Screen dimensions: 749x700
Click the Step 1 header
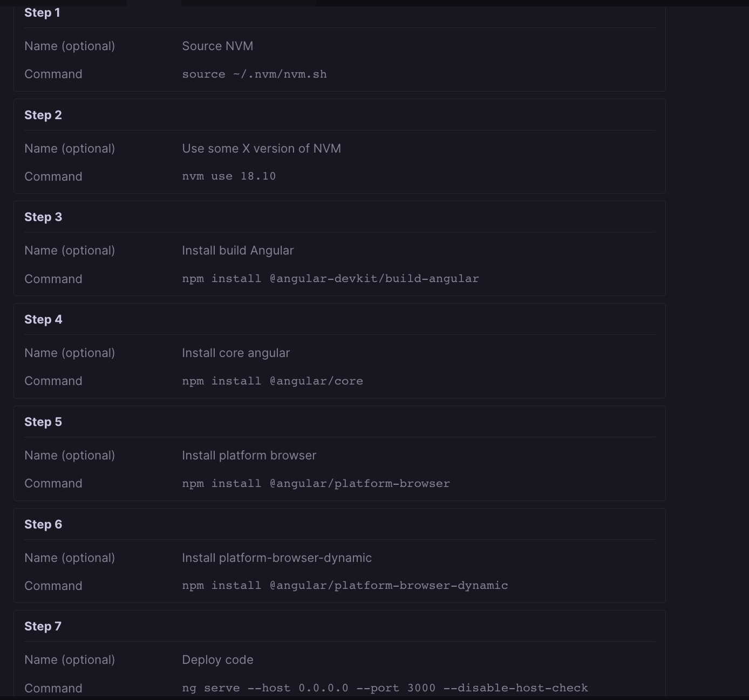click(x=42, y=12)
